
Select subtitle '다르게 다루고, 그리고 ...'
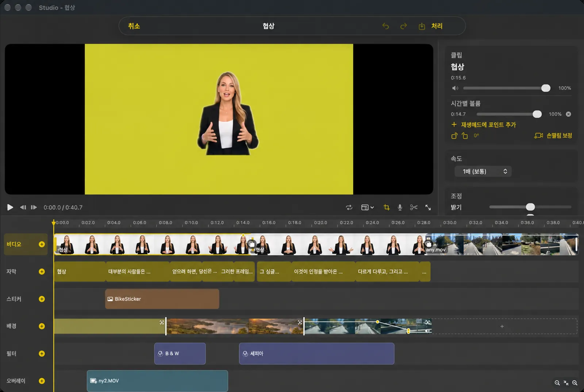[x=387, y=272]
